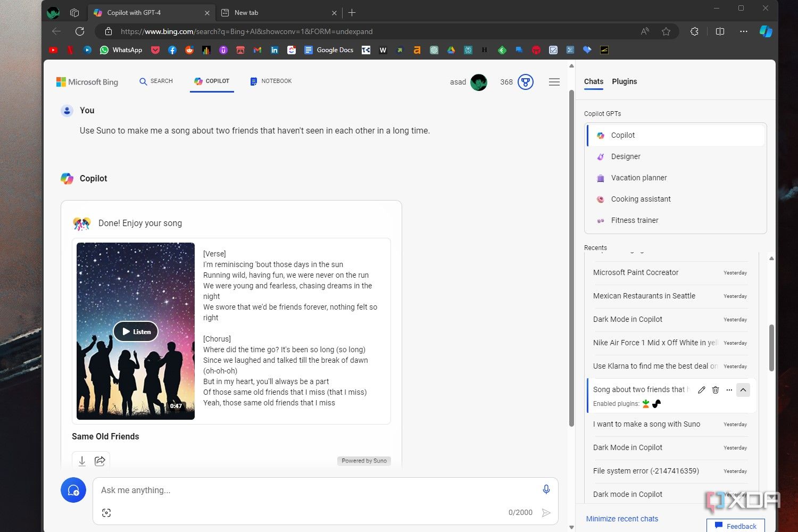Open the Nike Air Force 1 chat
The image size is (798, 532).
(x=670, y=343)
